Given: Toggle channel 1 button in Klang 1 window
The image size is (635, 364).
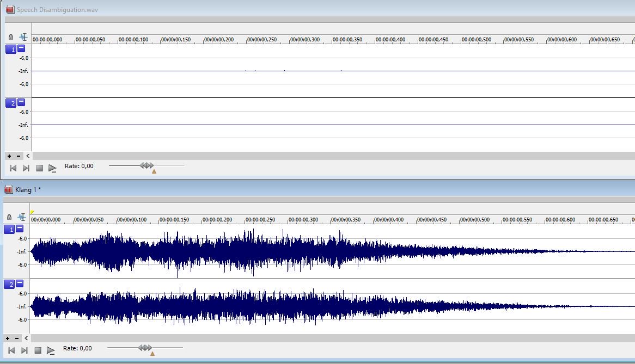Looking at the screenshot, I should tap(9, 230).
